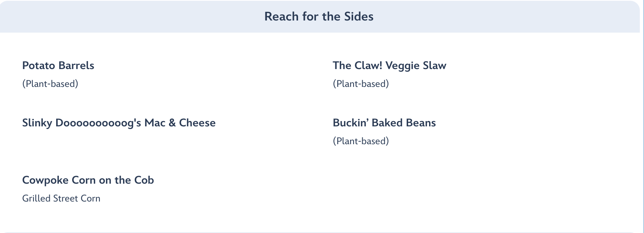Select the Potato Barrels menu item title

[58, 66]
